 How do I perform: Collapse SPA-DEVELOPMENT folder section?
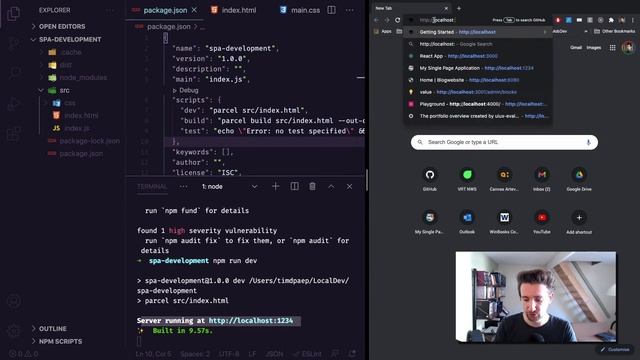click(70, 39)
